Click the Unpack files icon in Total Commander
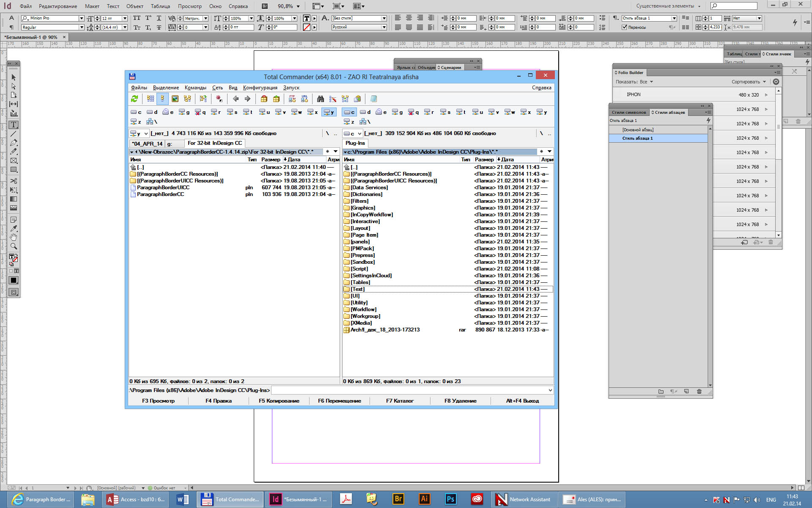The image size is (812, 508). click(x=276, y=99)
